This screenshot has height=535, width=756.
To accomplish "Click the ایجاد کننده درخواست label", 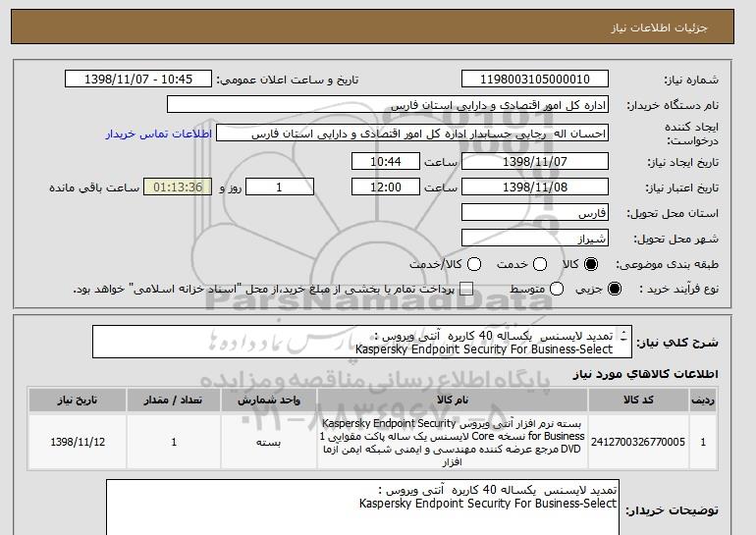I will coord(692,134).
